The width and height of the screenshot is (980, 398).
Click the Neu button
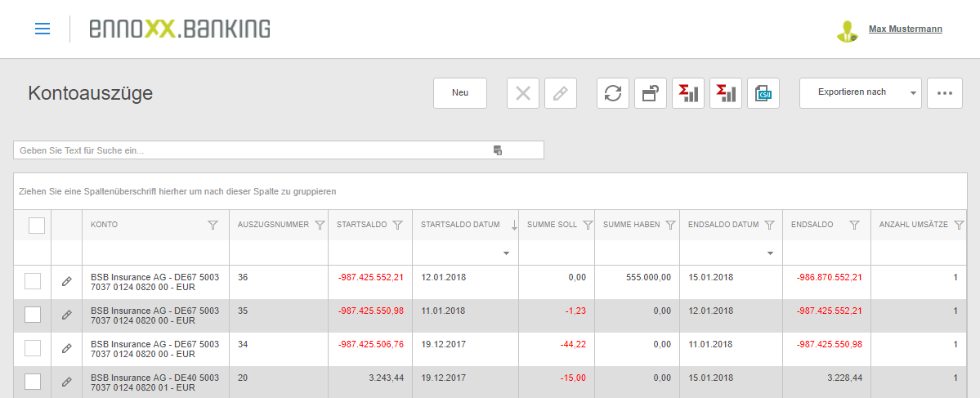pyautogui.click(x=460, y=93)
